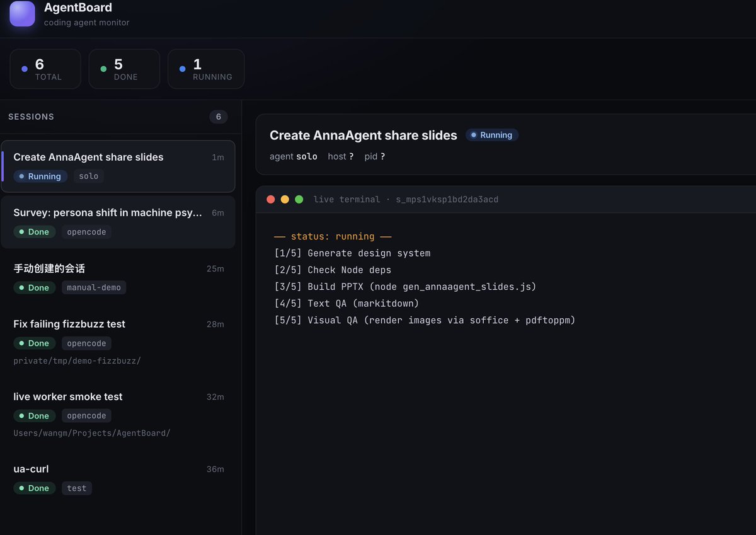Open the live worker smoke test session
Viewport: 756px width, 535px height.
[x=118, y=415]
